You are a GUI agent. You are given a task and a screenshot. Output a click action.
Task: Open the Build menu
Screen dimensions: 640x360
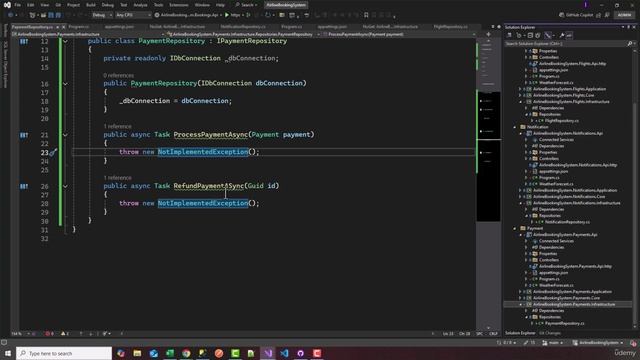91,5
